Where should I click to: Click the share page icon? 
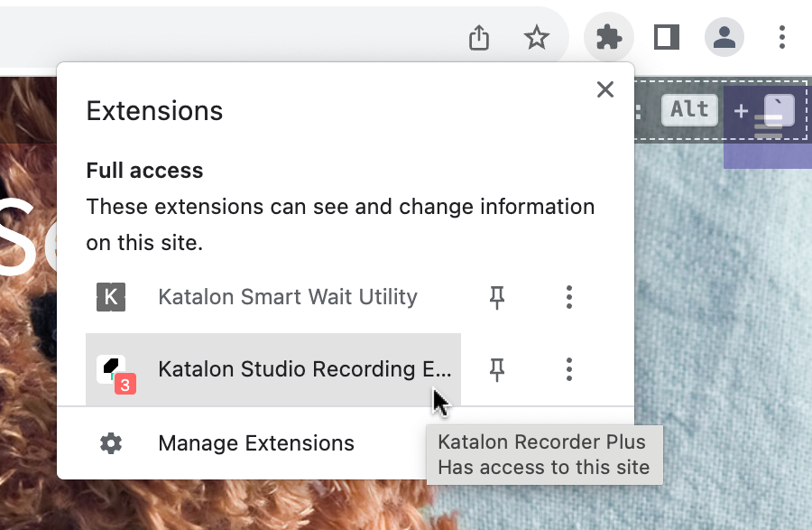tap(479, 37)
